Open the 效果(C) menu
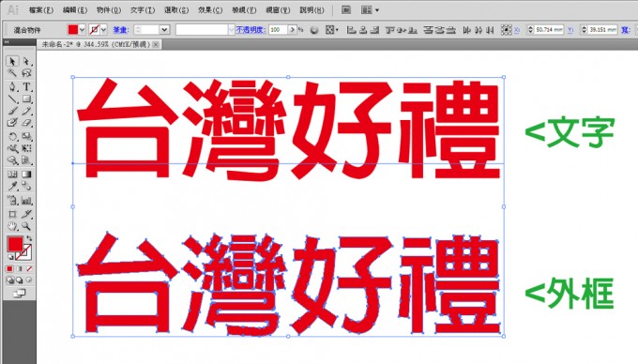The width and height of the screenshot is (638, 364). tap(210, 9)
